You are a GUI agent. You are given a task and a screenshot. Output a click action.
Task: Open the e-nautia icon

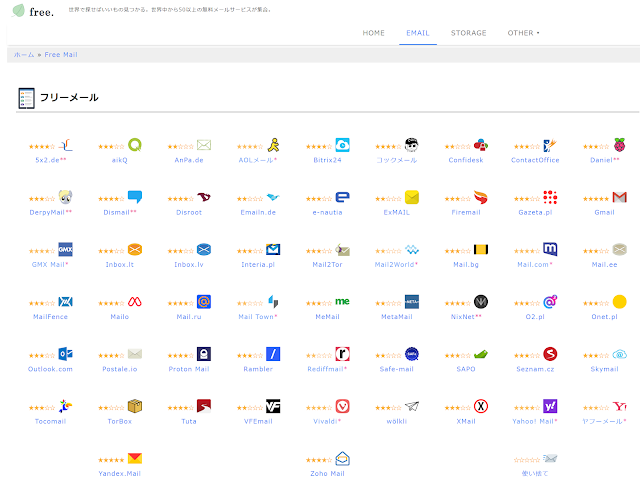pyautogui.click(x=342, y=197)
